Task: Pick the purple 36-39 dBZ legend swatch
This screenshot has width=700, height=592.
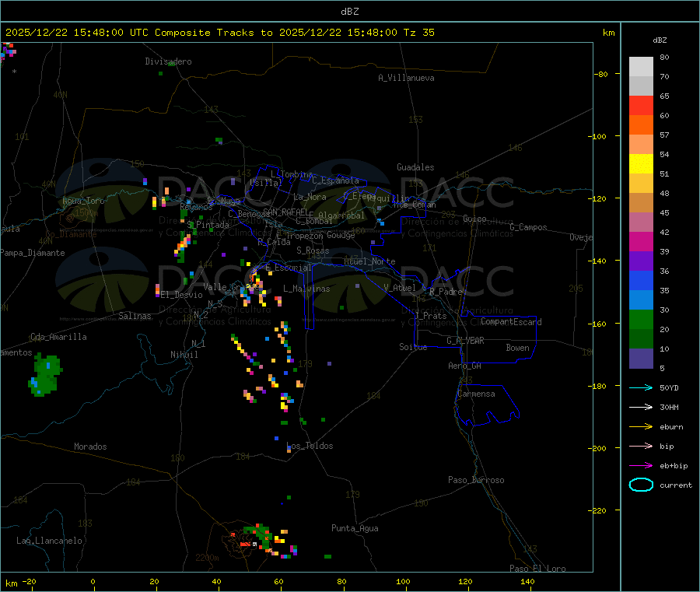Action: 641,261
